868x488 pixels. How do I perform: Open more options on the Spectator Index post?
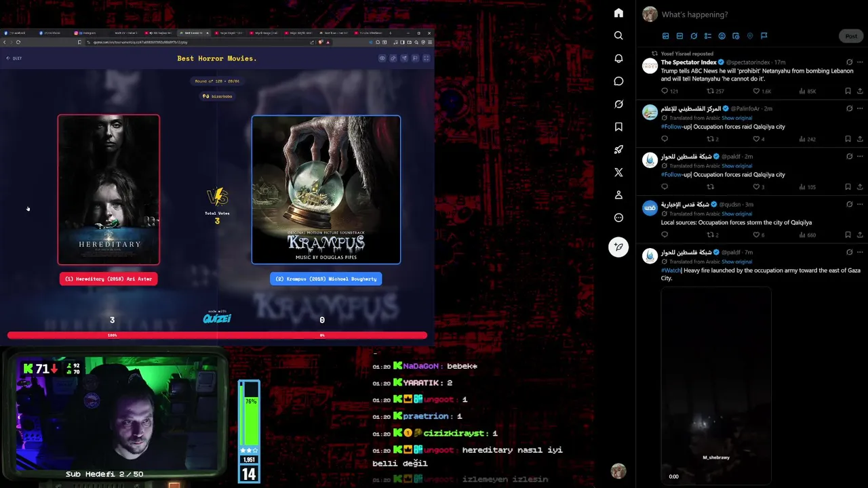tap(860, 62)
